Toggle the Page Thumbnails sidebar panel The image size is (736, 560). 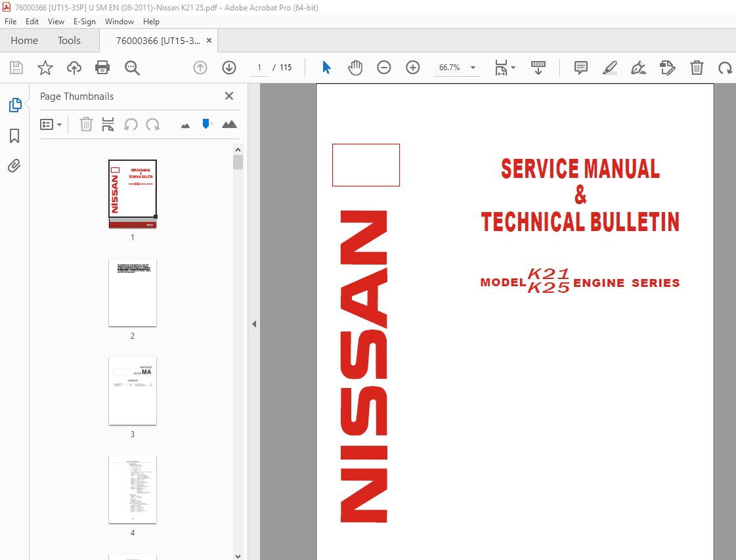pyautogui.click(x=14, y=105)
